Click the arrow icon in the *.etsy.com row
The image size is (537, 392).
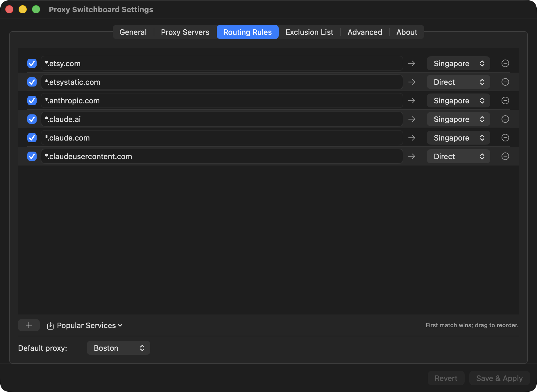[412, 63]
